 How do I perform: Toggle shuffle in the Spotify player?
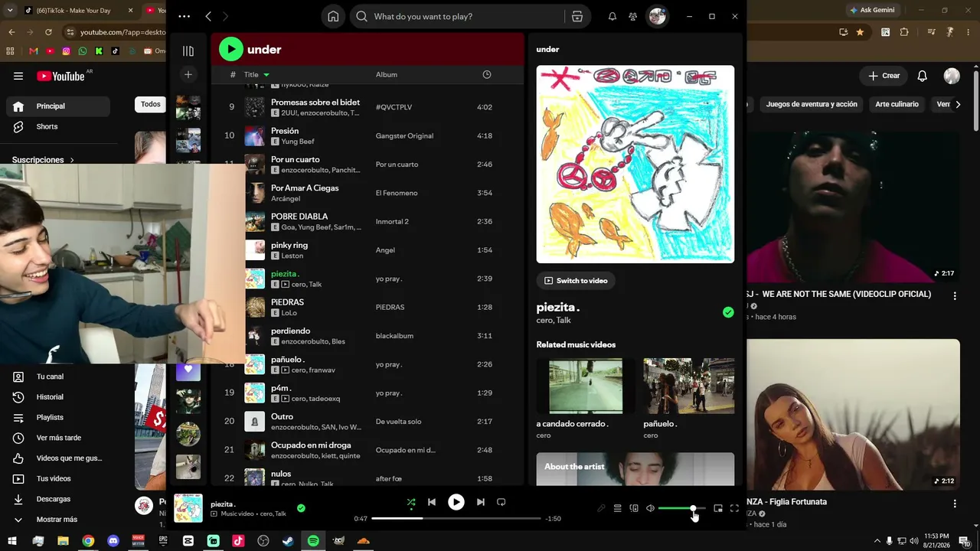[x=411, y=502]
